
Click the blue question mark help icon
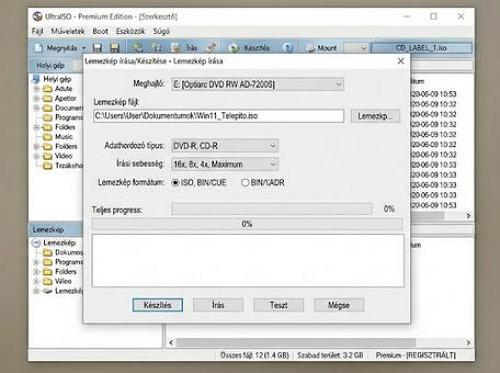(x=288, y=48)
